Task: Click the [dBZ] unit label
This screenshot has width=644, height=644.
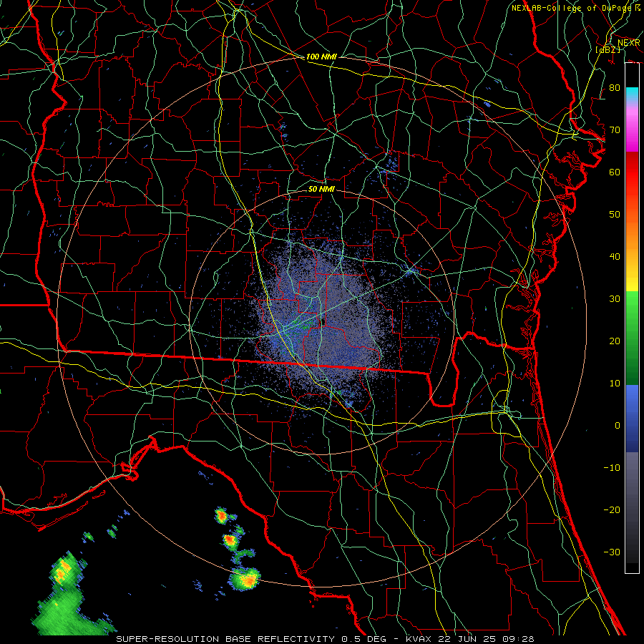Action: pos(608,49)
